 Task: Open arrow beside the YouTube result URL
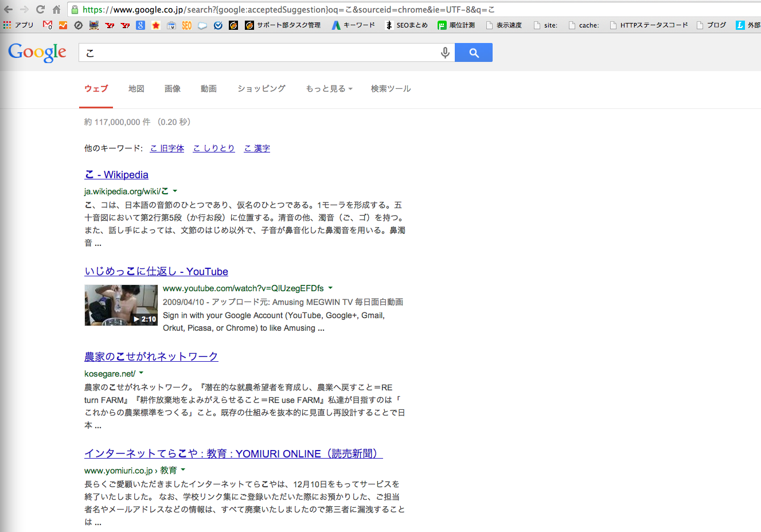(x=330, y=288)
